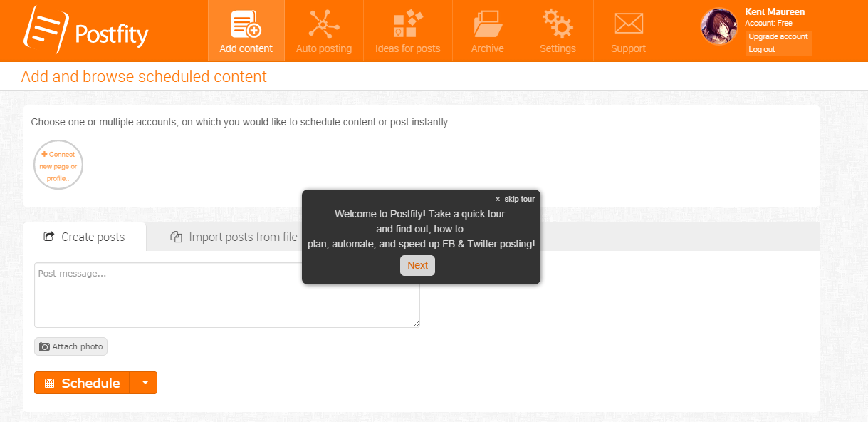The image size is (868, 422).
Task: Click the Upgrade account button
Action: (x=778, y=36)
